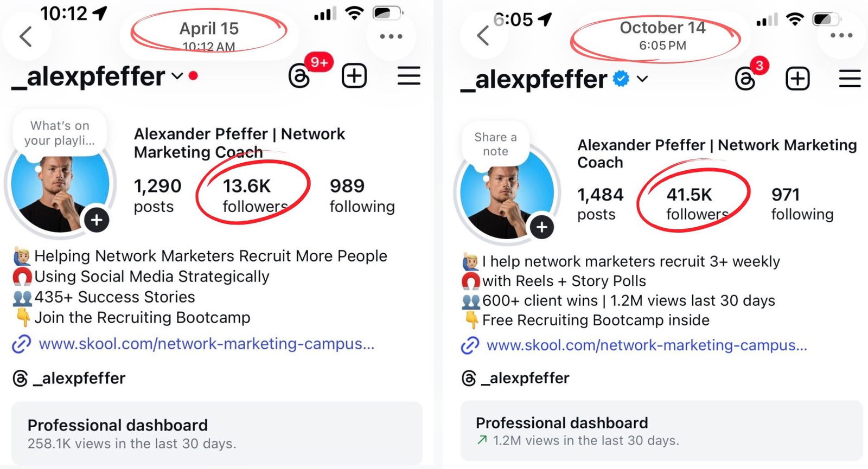868x469 pixels.
Task: Tap the back arrow in April 15 screenshot
Action: point(25,36)
